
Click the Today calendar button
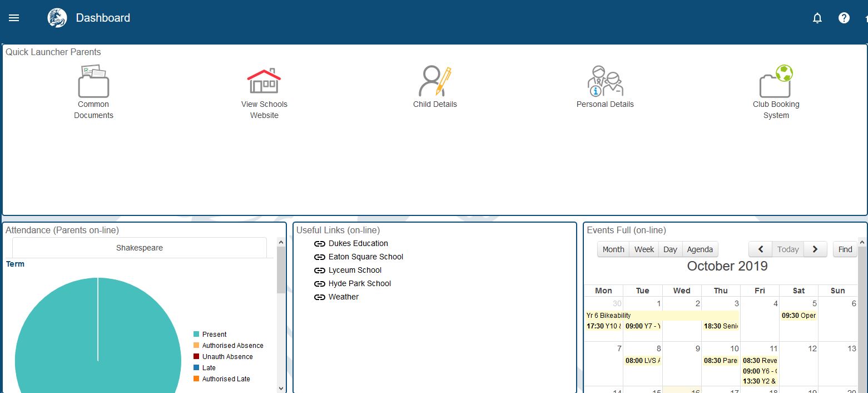point(788,249)
